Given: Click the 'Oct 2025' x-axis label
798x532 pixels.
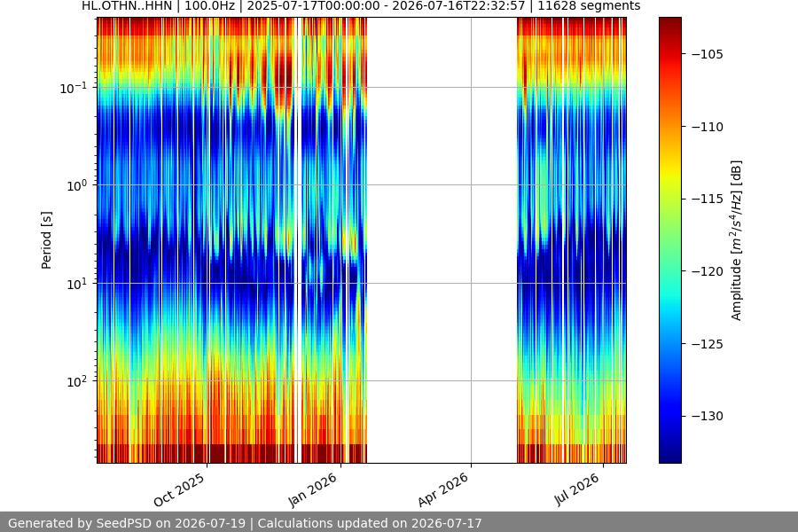Looking at the screenshot, I should coord(179,489).
